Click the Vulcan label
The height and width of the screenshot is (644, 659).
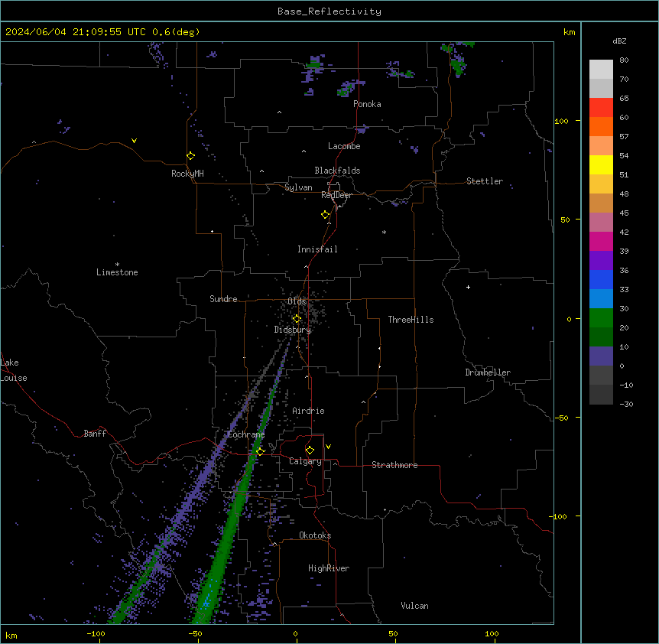tap(414, 606)
